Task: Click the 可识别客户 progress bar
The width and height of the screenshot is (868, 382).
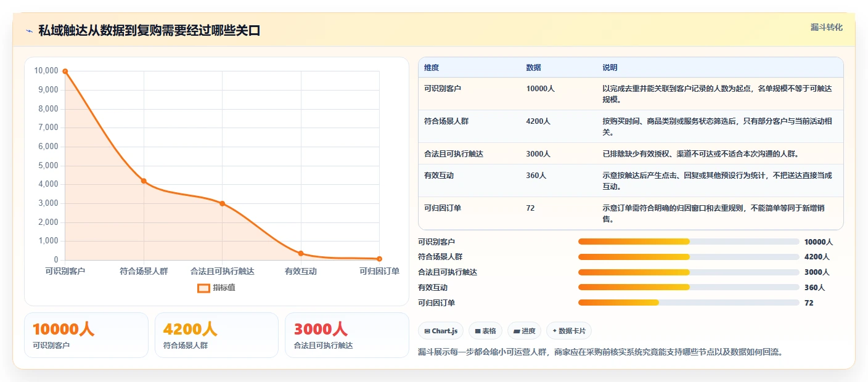Action: click(689, 242)
